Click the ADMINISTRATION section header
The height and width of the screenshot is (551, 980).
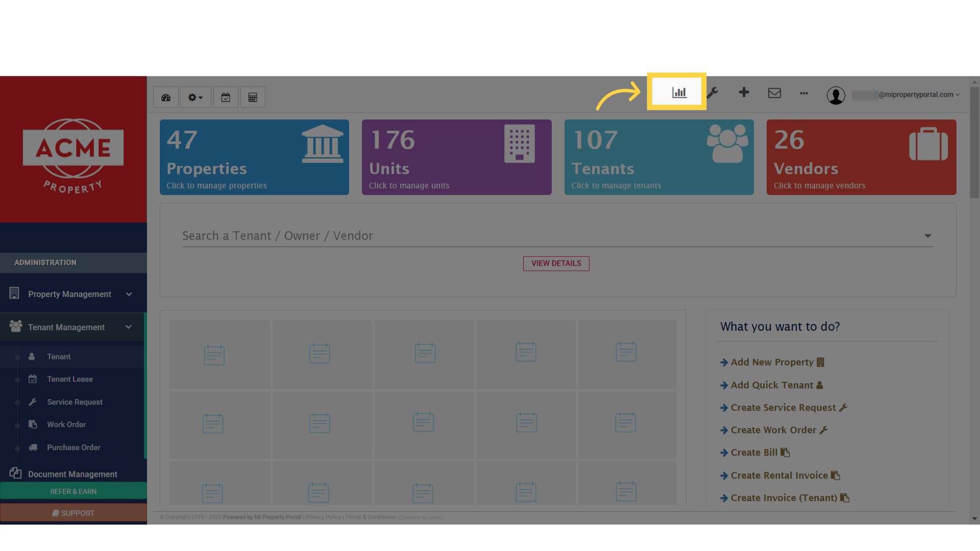click(73, 263)
